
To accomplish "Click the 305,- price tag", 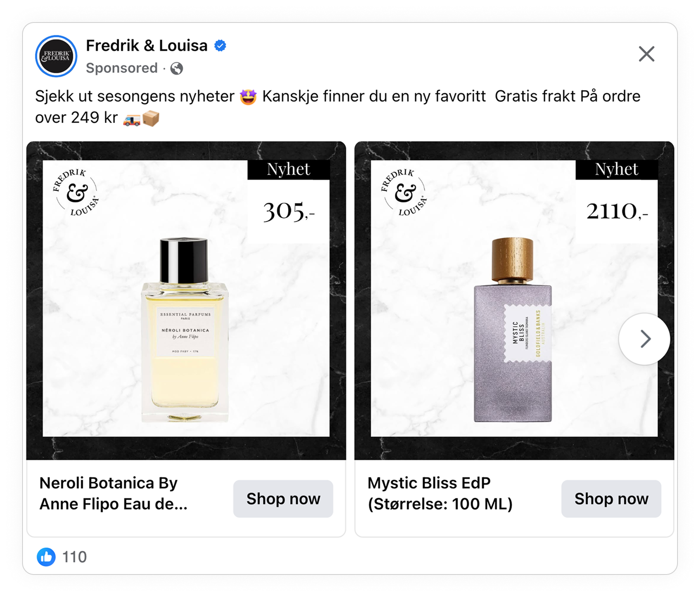I will click(289, 211).
